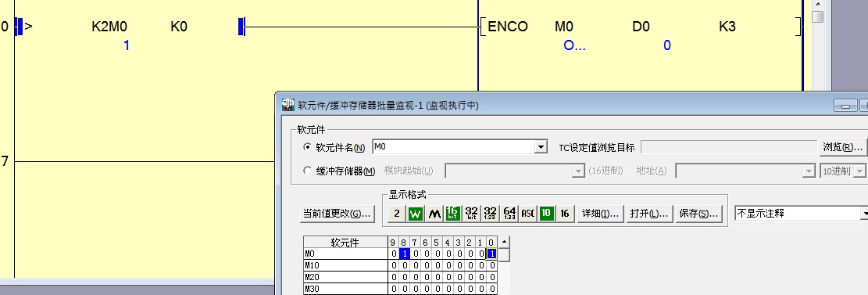Select the 64-bit real number format icon
868x295 pixels.
click(509, 214)
